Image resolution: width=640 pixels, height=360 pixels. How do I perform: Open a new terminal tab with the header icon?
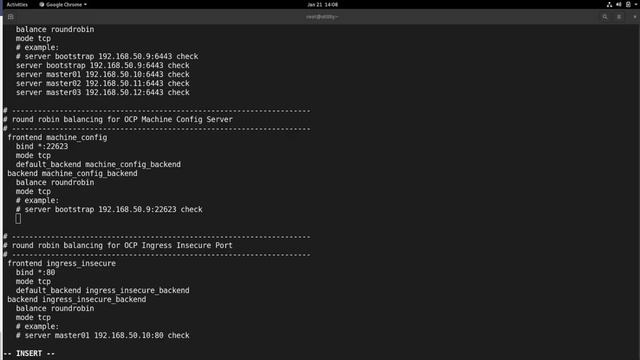point(11,17)
